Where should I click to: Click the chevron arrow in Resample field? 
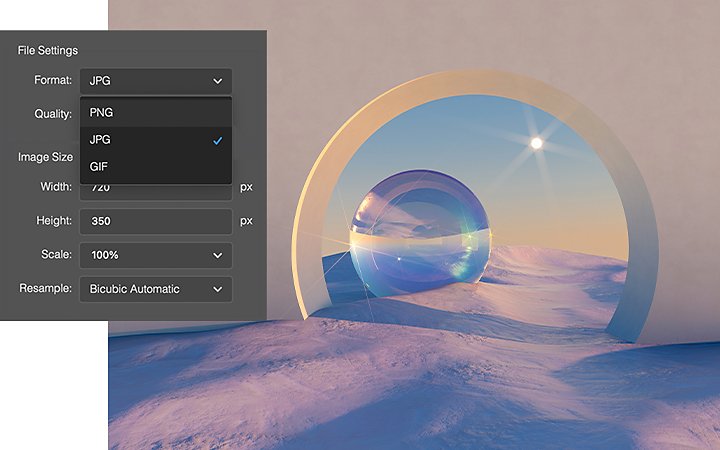click(x=218, y=289)
